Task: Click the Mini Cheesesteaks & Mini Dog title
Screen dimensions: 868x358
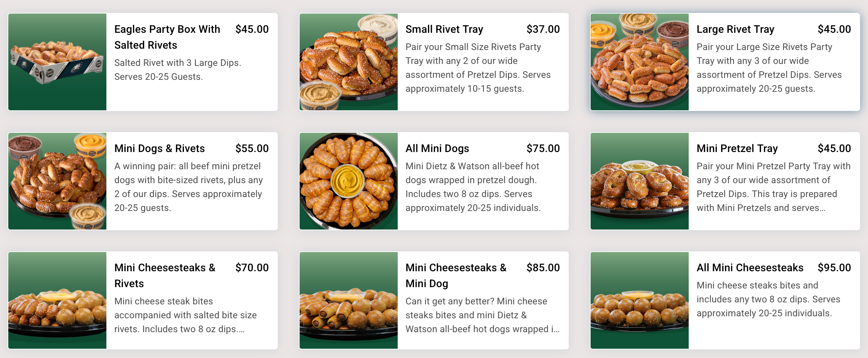Action: (456, 275)
